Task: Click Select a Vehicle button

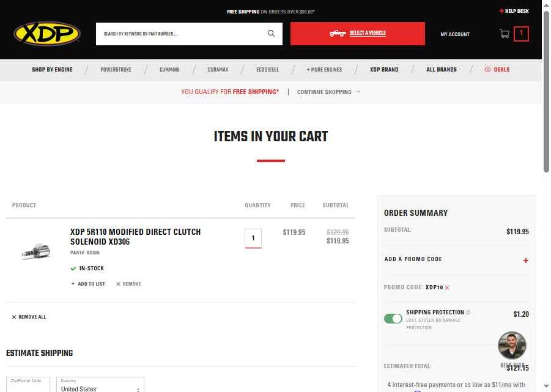Action: pyautogui.click(x=357, y=34)
